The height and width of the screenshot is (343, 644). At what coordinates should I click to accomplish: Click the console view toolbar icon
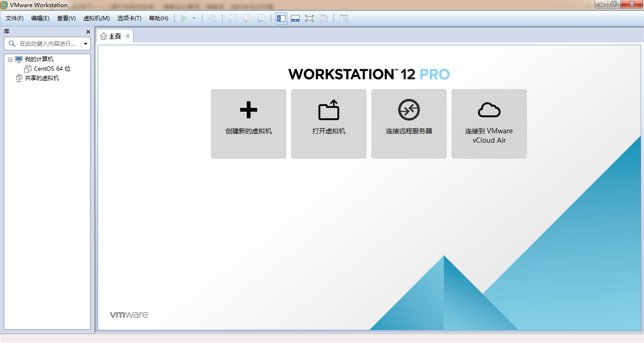coord(344,18)
